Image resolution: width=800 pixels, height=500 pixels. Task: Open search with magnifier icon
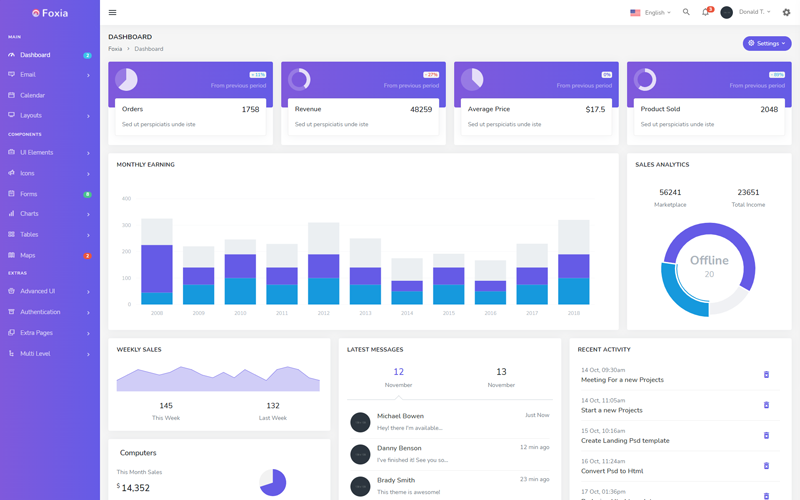[686, 12]
